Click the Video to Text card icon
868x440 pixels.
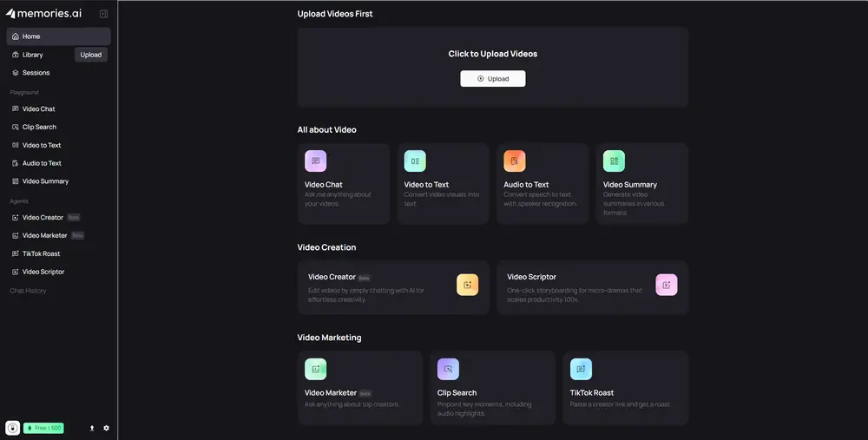415,161
